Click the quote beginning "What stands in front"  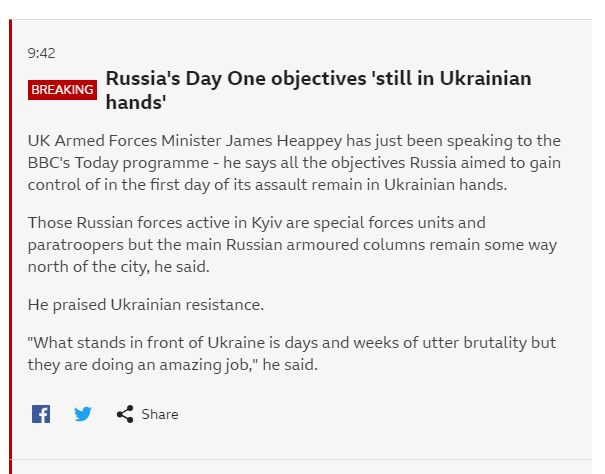pyautogui.click(x=200, y=343)
